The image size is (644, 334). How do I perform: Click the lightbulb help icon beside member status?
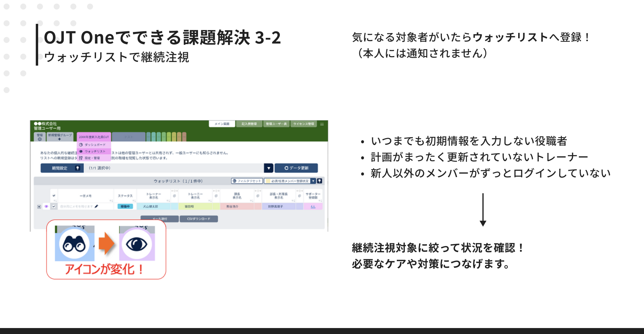(320, 181)
